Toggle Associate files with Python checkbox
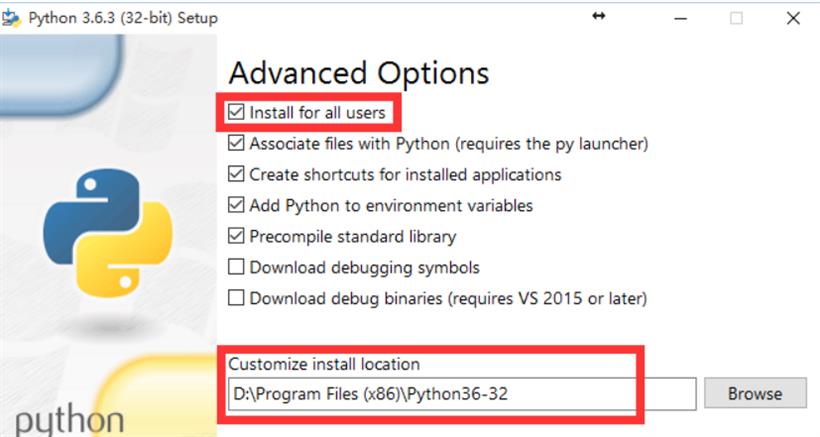The image size is (820, 437). click(236, 143)
